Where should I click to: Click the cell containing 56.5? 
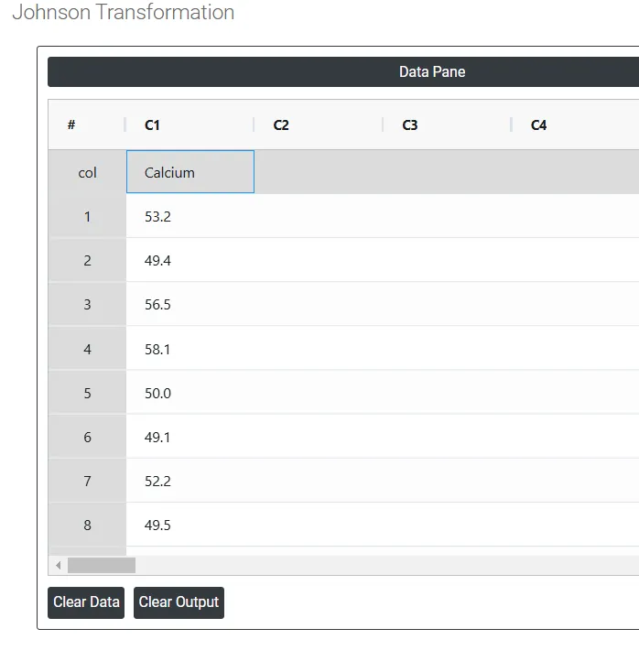click(190, 304)
